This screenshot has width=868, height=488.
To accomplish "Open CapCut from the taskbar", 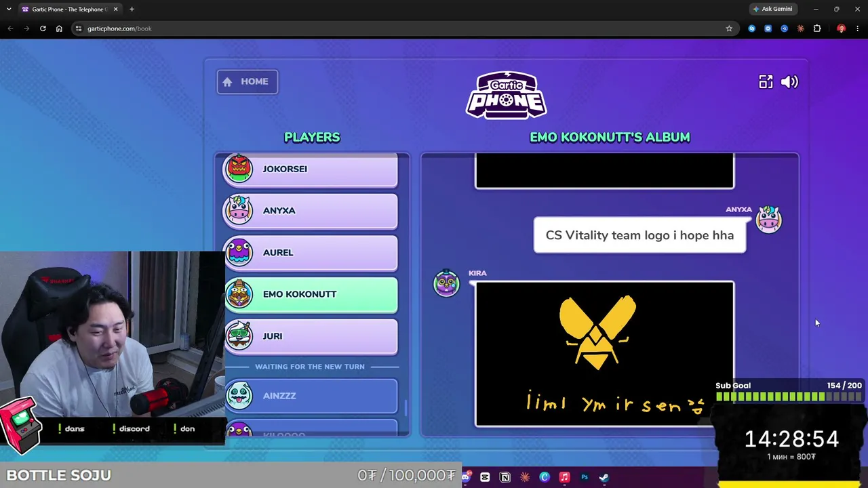I will point(485,478).
